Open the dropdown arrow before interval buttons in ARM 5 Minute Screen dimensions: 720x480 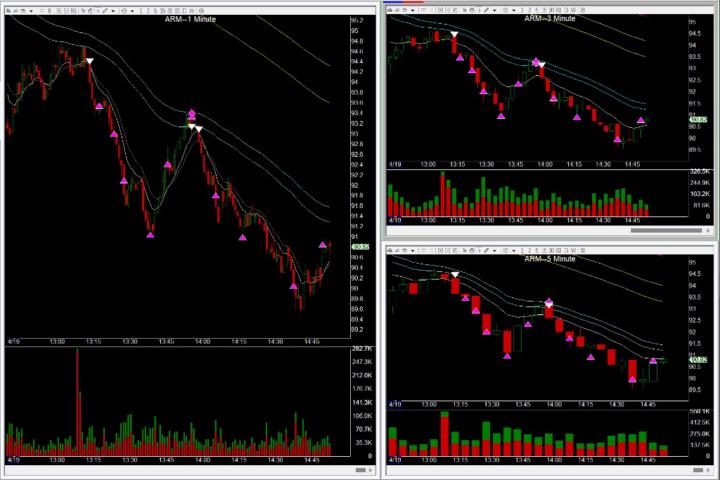pyautogui.click(x=514, y=251)
